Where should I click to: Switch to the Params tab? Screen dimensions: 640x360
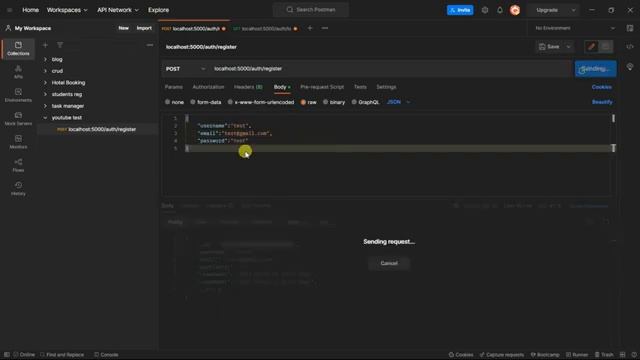coord(173,87)
